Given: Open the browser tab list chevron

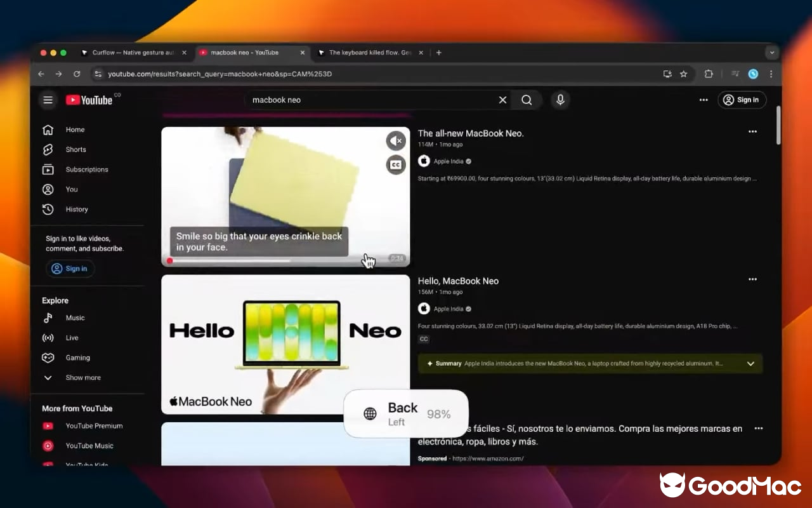Looking at the screenshot, I should coord(771,52).
